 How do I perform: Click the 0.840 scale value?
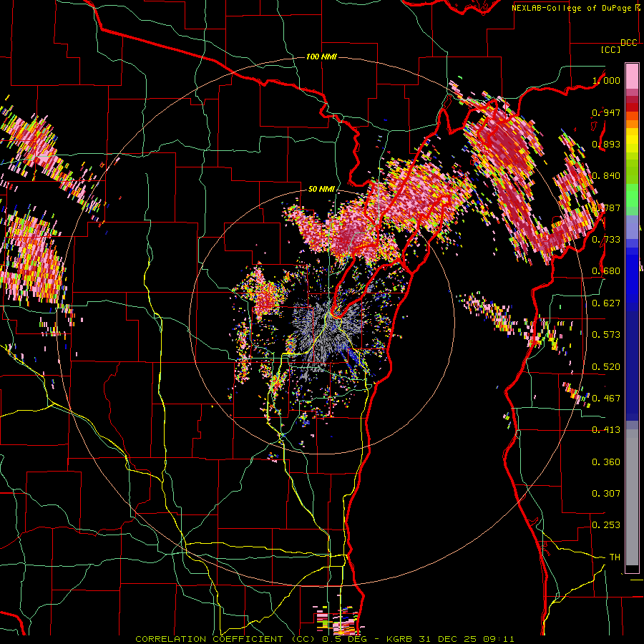pos(606,176)
